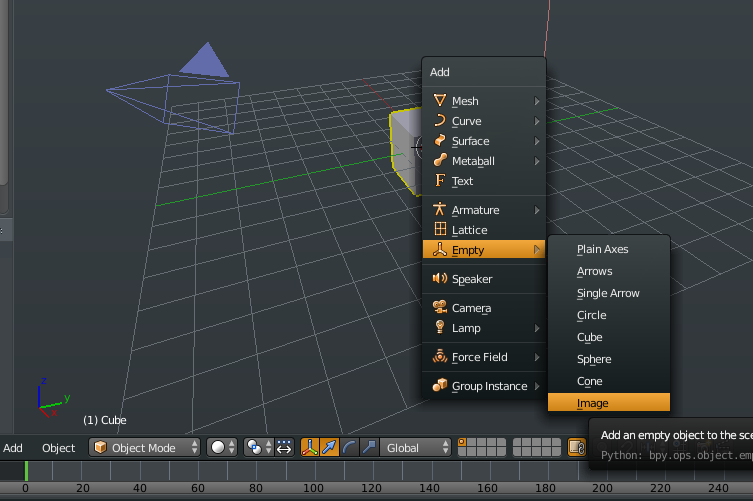Viewport: 753px width, 501px height.
Task: Open the Object Mode dropdown
Action: [145, 448]
